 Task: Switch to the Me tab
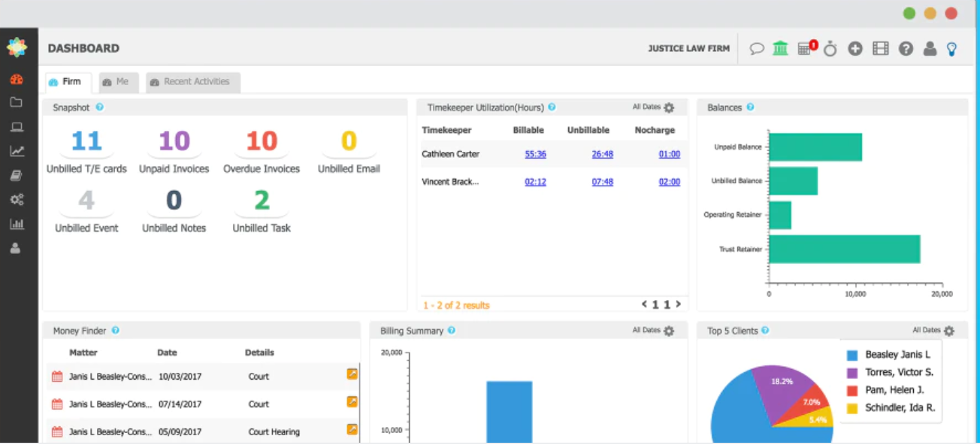(119, 82)
